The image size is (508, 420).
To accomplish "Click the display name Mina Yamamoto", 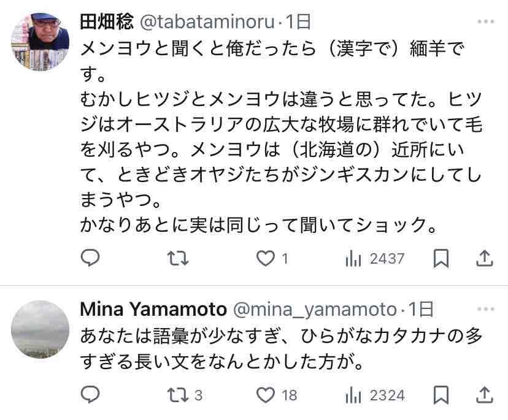I will (153, 308).
